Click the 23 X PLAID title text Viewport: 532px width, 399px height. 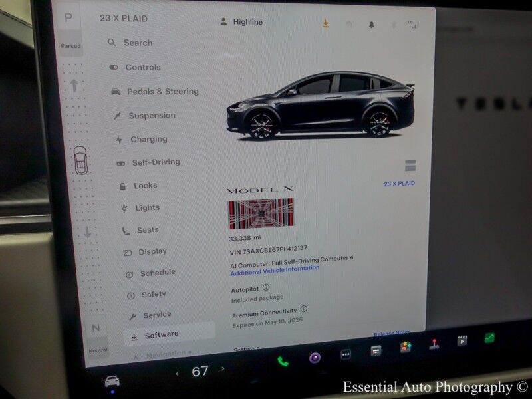(x=124, y=18)
